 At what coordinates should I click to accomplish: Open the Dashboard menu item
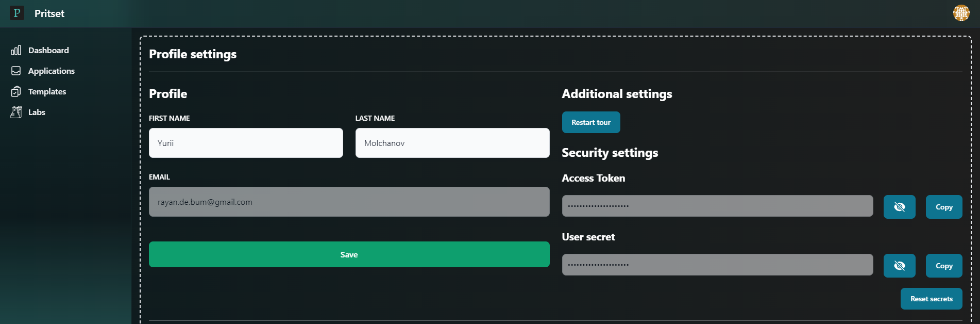48,50
